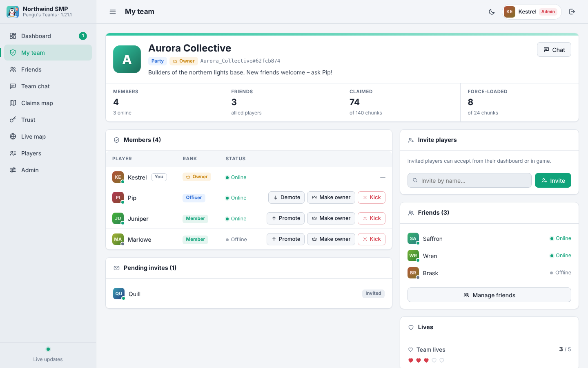Screen dimensions: 588x368
Task: Click the Invite by name field
Action: [470, 180]
